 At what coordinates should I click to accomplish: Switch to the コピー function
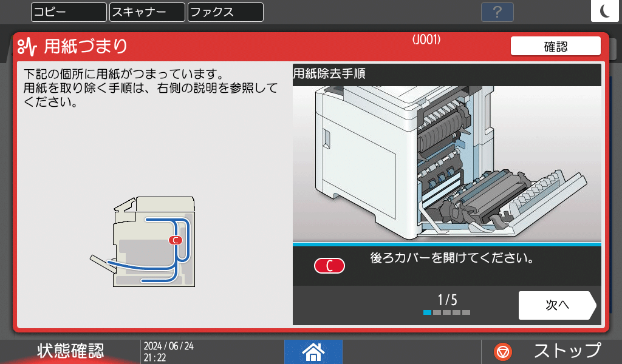click(68, 12)
